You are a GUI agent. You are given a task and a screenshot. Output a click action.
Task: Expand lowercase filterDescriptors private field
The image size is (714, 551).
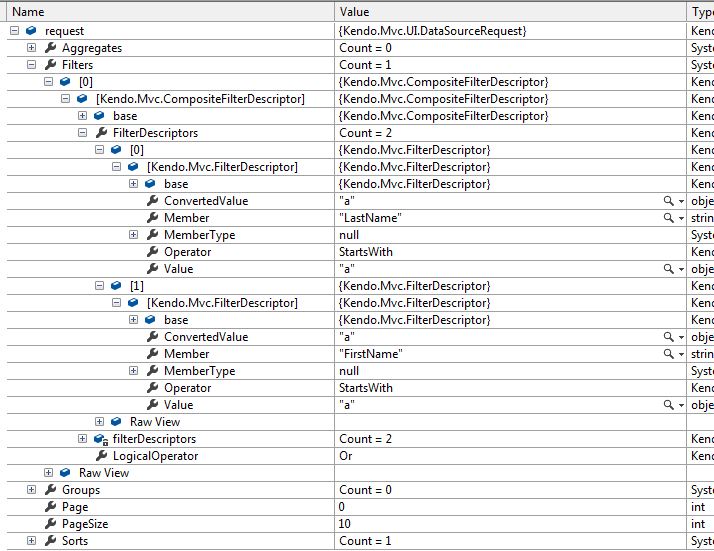[x=82, y=439]
